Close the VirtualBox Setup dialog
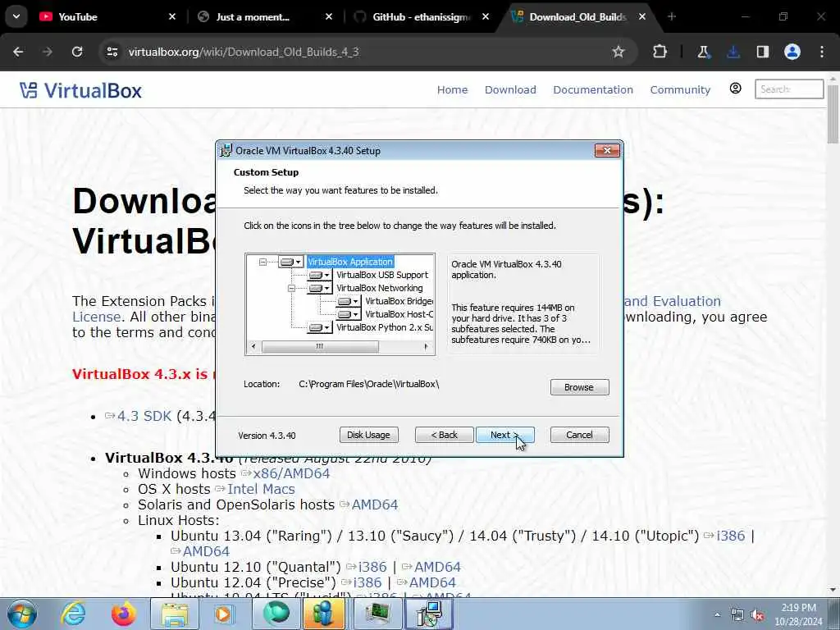The width and height of the screenshot is (840, 630). [x=607, y=151]
